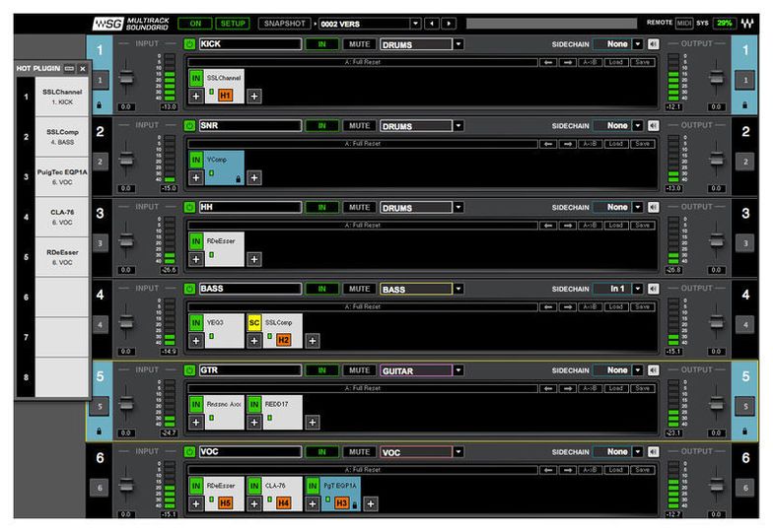Click the input fader on rack 3
This screenshot has width=773, height=532.
pyautogui.click(x=126, y=237)
